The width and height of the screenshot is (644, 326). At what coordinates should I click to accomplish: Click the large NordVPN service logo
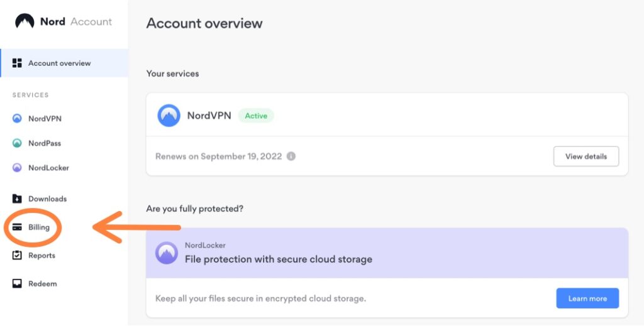[x=169, y=116]
